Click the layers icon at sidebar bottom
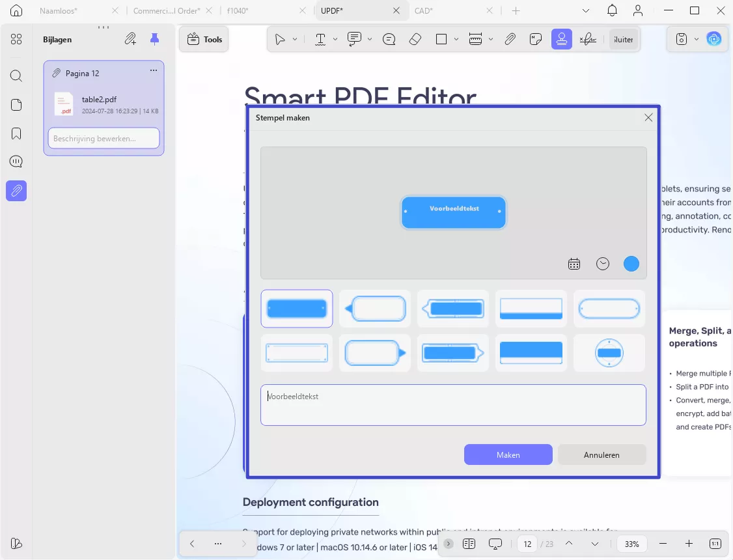This screenshot has width=733, height=560. click(16, 544)
